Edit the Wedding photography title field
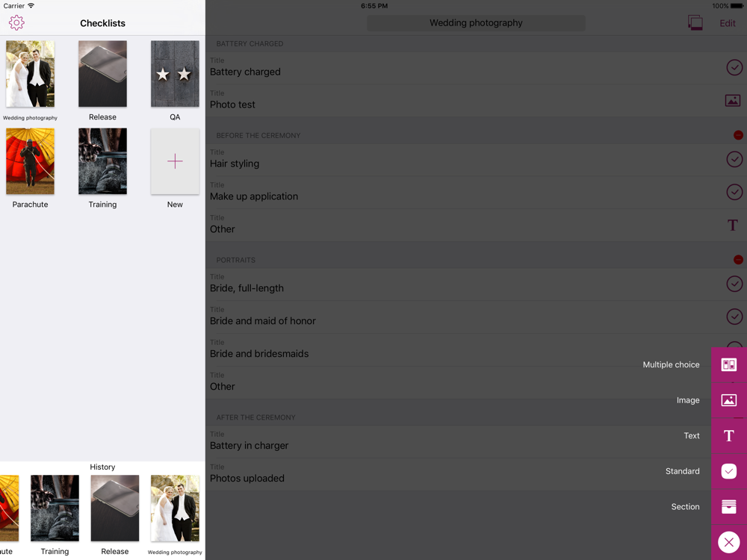The height and width of the screenshot is (560, 747). [x=476, y=23]
